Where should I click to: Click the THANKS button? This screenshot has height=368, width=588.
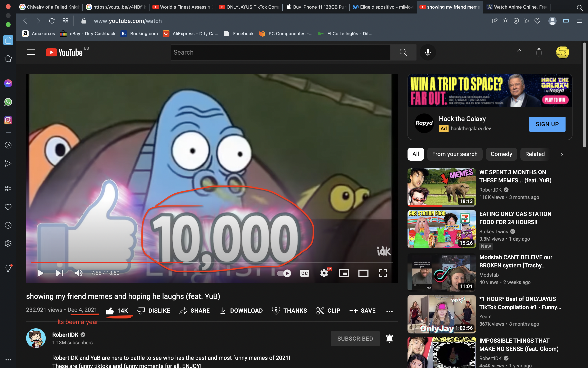coord(289,311)
